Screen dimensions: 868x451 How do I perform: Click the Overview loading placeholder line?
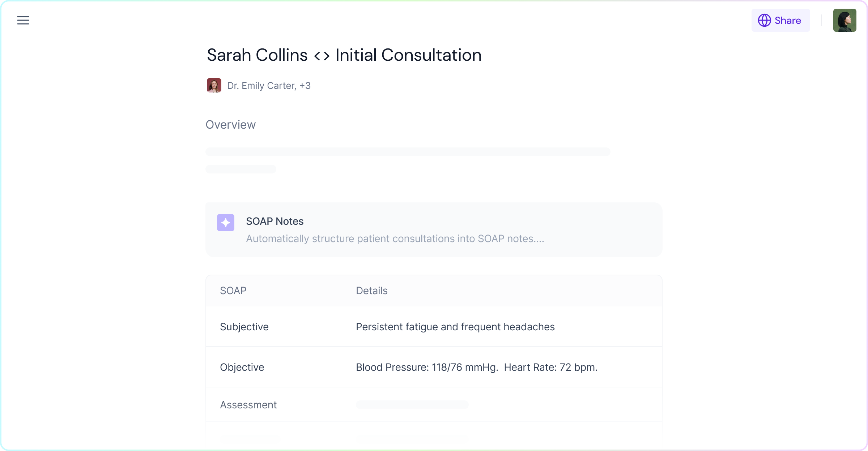408,152
